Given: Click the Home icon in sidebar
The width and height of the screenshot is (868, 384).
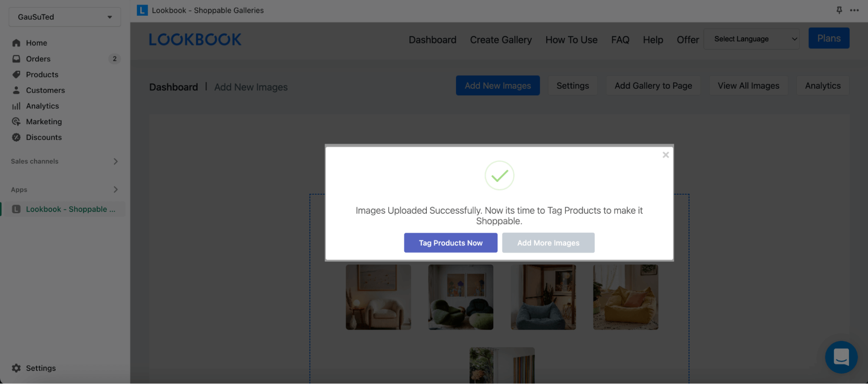Looking at the screenshot, I should pyautogui.click(x=17, y=43).
